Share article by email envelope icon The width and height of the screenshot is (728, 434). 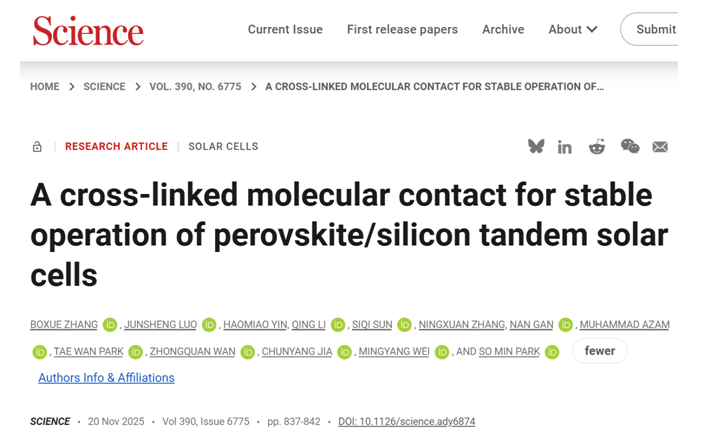660,147
